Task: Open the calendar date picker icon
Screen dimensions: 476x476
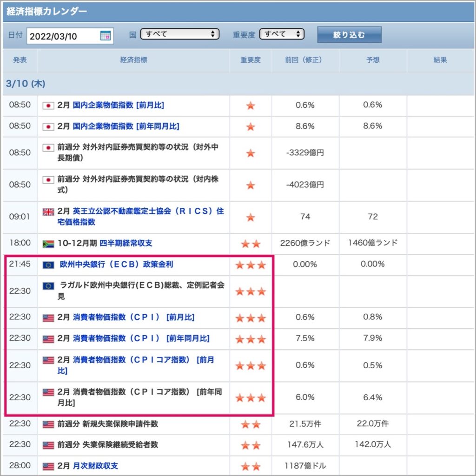Action: [106, 36]
